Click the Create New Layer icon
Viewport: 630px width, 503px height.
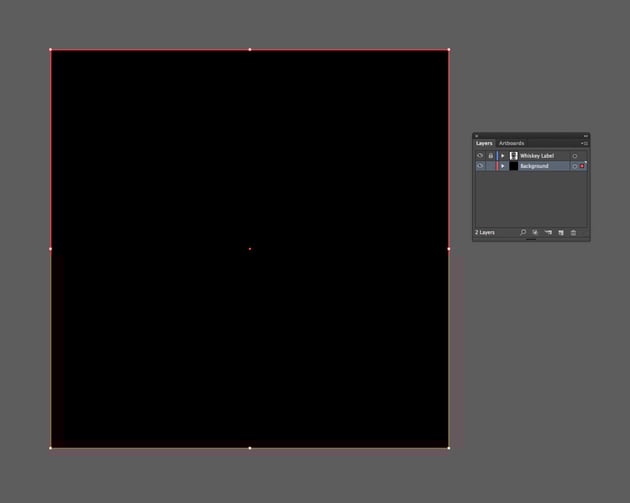tap(561, 233)
